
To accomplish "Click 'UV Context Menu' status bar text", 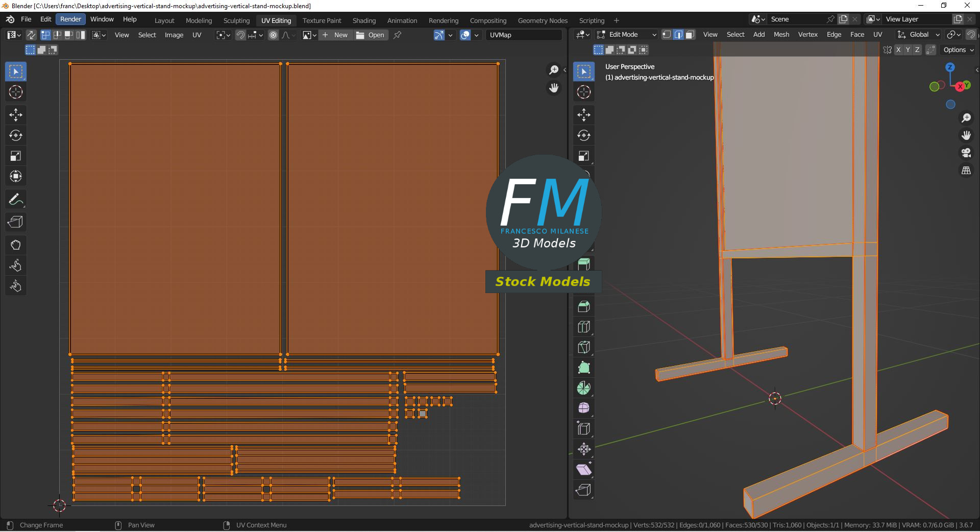I will [261, 525].
